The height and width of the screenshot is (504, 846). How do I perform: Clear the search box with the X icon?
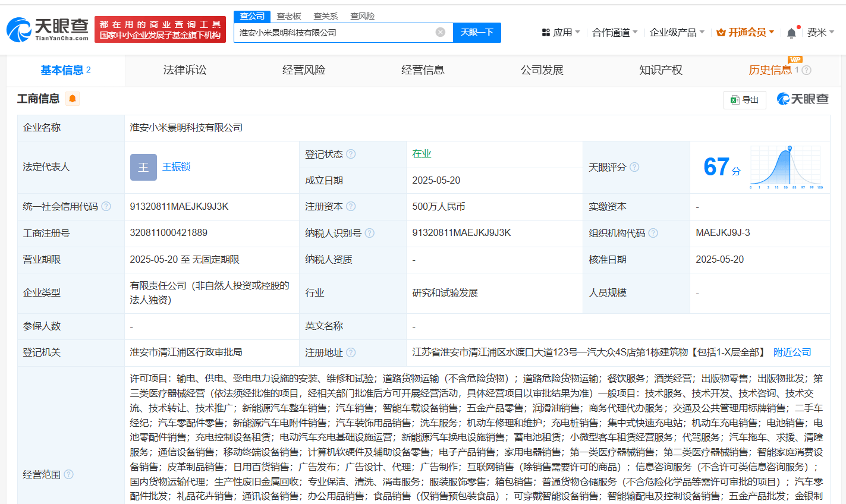440,32
